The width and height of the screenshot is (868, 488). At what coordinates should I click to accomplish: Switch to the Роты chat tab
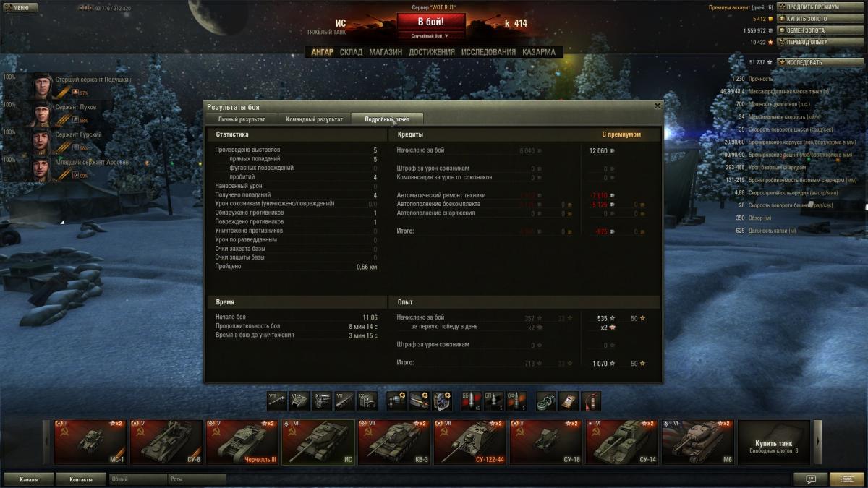197,479
